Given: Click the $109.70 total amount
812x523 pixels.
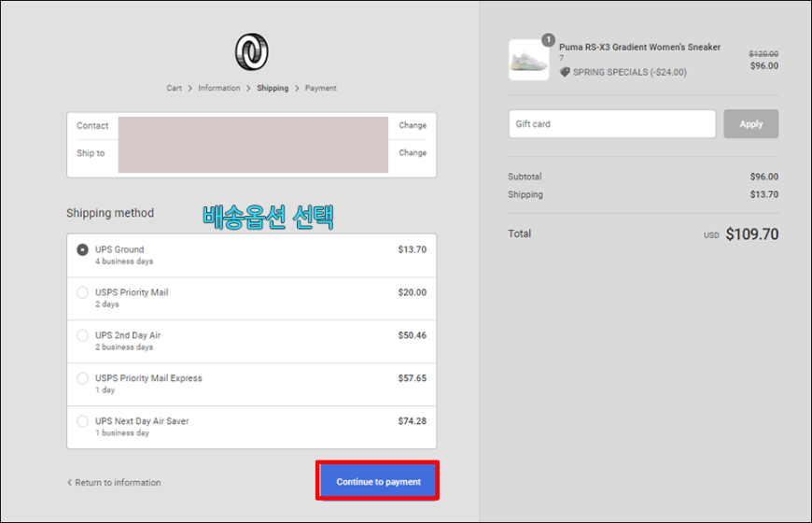Looking at the screenshot, I should tap(752, 234).
